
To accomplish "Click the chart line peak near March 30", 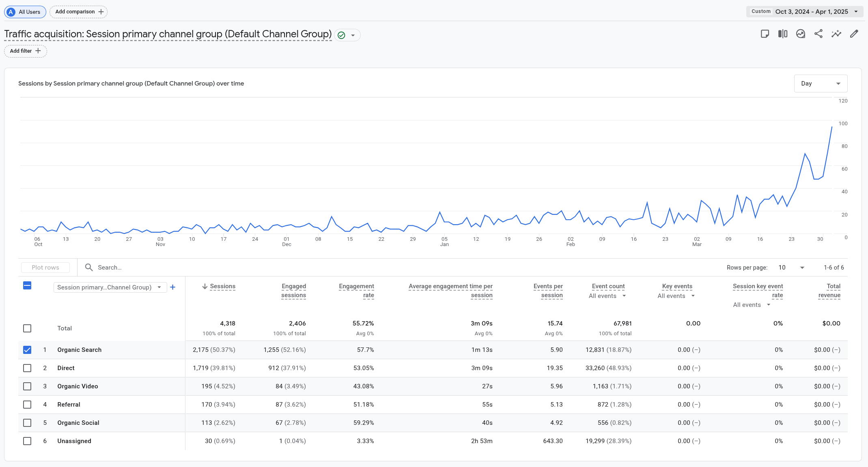I will (832, 127).
